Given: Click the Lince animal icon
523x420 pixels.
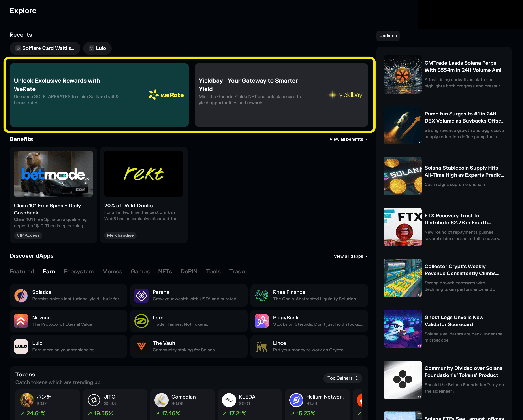Looking at the screenshot, I should click(262, 346).
